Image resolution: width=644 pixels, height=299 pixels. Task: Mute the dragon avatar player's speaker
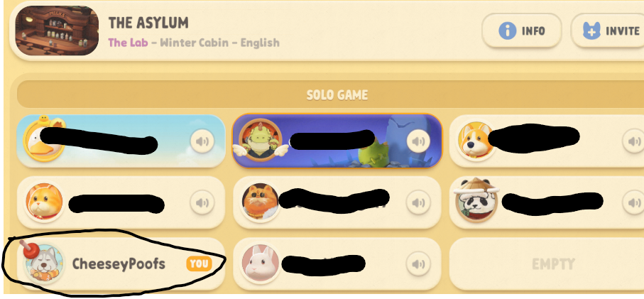[x=418, y=141]
